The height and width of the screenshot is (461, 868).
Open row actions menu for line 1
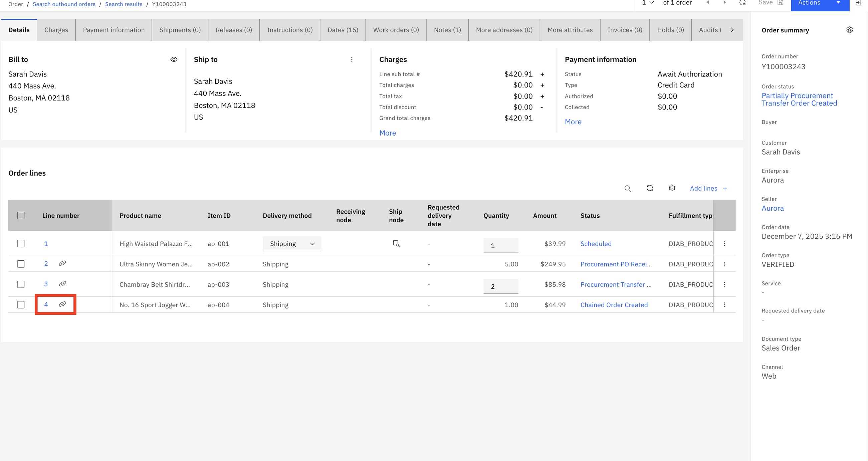coord(725,244)
